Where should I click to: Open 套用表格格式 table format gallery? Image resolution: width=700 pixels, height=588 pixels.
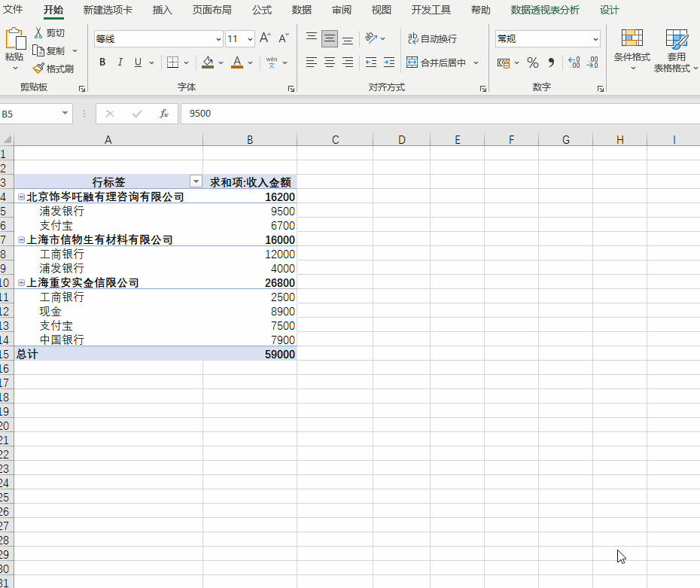coord(675,50)
